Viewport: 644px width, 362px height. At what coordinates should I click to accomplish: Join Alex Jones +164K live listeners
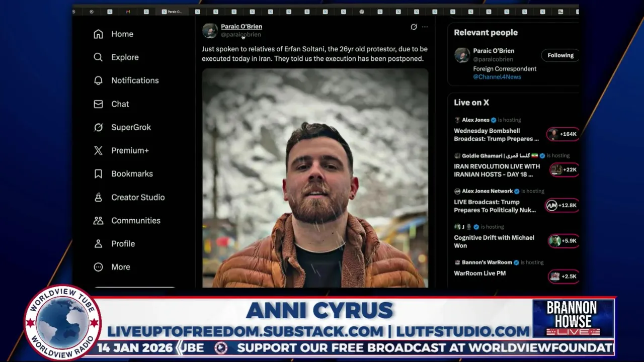point(563,134)
